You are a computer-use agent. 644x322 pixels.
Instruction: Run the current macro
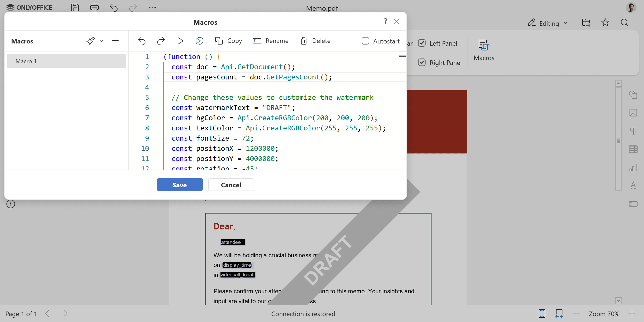(x=180, y=41)
